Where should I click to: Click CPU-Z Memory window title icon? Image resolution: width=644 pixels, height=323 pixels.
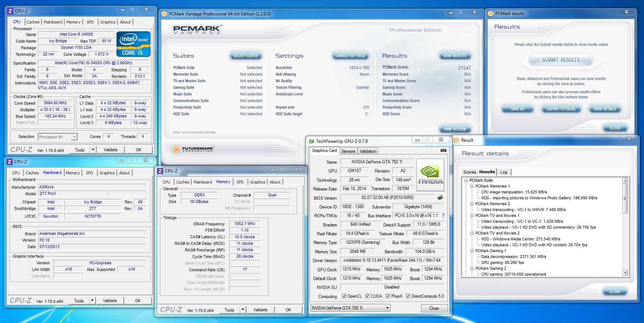(x=160, y=171)
